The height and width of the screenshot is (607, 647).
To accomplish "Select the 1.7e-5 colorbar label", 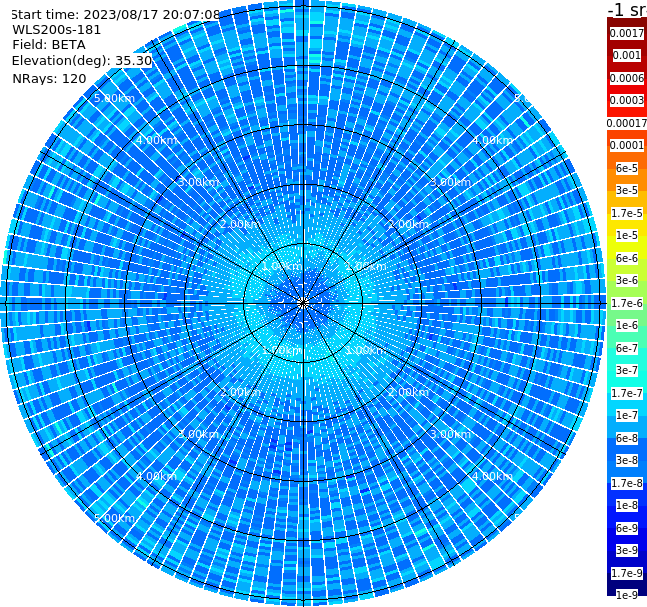I will click(x=627, y=213).
